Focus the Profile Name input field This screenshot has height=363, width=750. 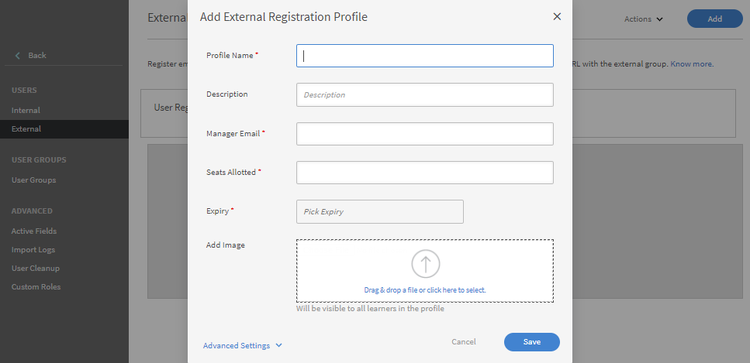pos(425,55)
